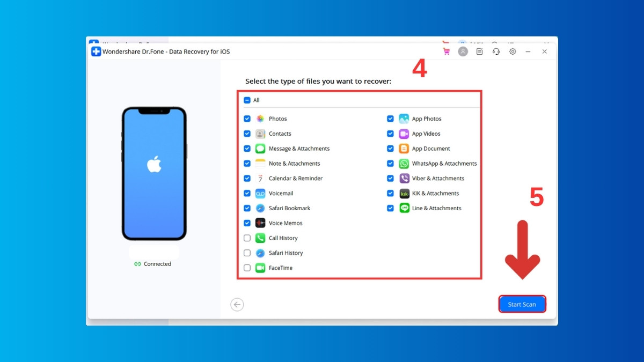
Task: Click the Dr.Fone logo in title bar
Action: click(96, 51)
